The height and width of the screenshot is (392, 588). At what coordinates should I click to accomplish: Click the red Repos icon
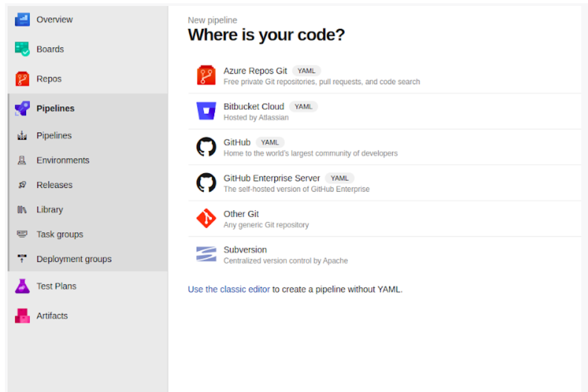[22, 79]
